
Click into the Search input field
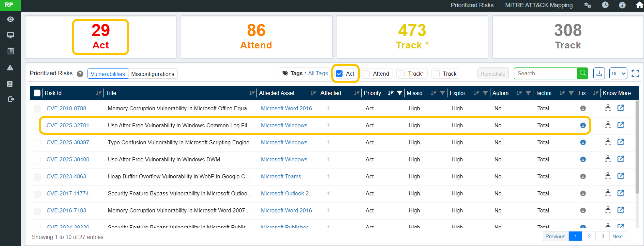point(546,73)
